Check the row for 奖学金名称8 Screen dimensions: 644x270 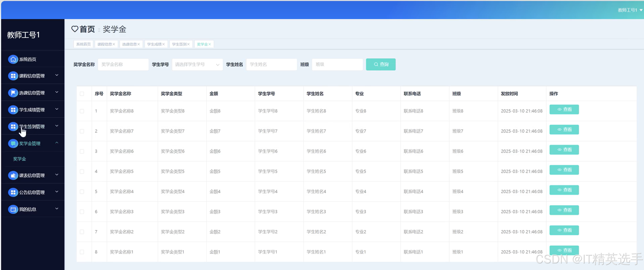(82, 111)
